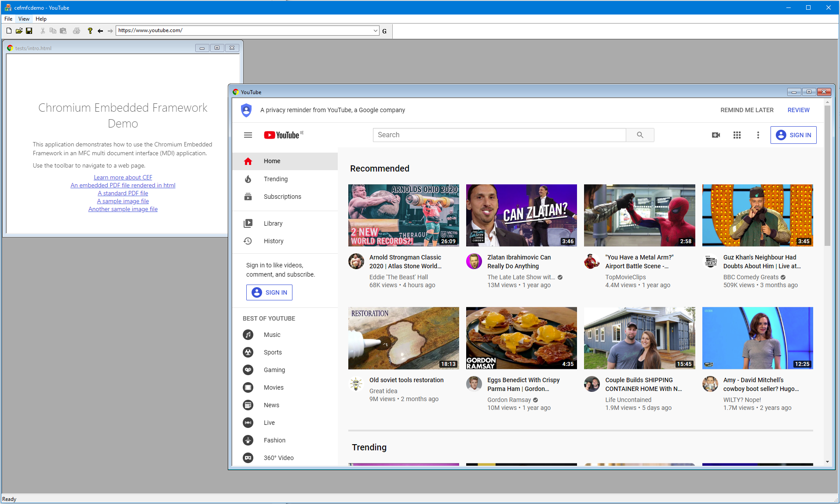Viewport: 840px width, 504px height.
Task: Click the Help question mark toolbar icon
Action: click(x=90, y=31)
